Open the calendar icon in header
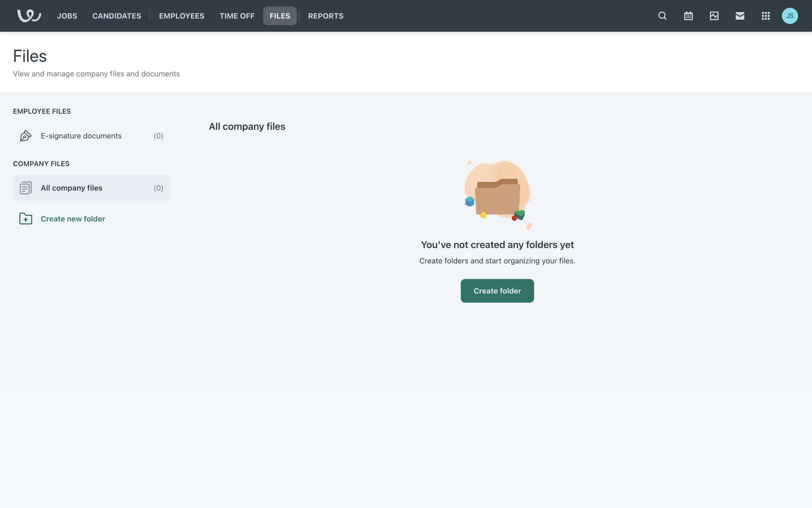The height and width of the screenshot is (508, 812). tap(688, 16)
